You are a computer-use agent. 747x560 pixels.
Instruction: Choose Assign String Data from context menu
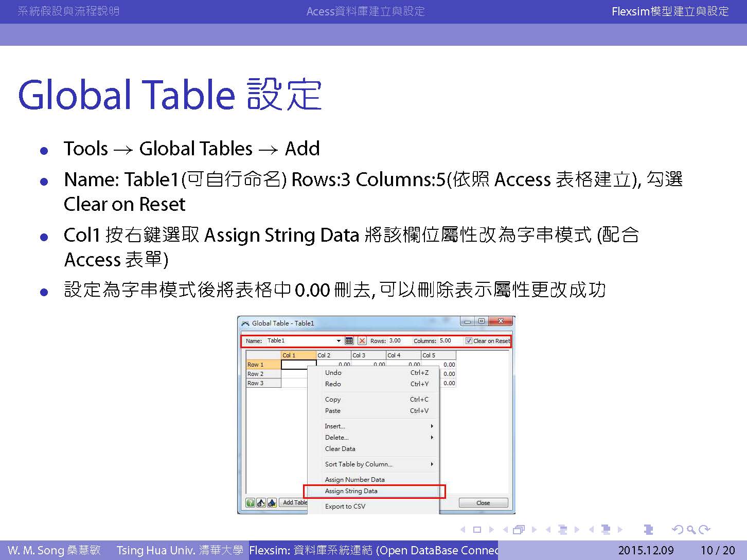tap(351, 491)
